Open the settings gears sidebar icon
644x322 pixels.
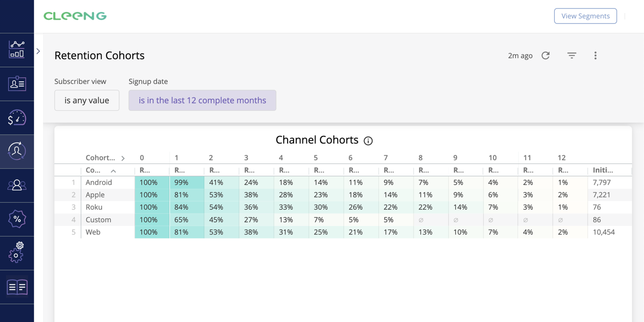pyautogui.click(x=17, y=253)
